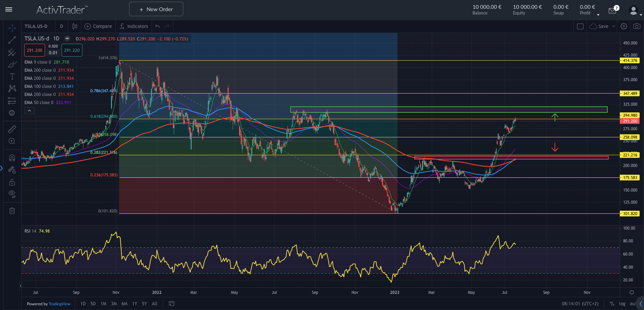Collapse the indicator legend list

tap(30, 111)
